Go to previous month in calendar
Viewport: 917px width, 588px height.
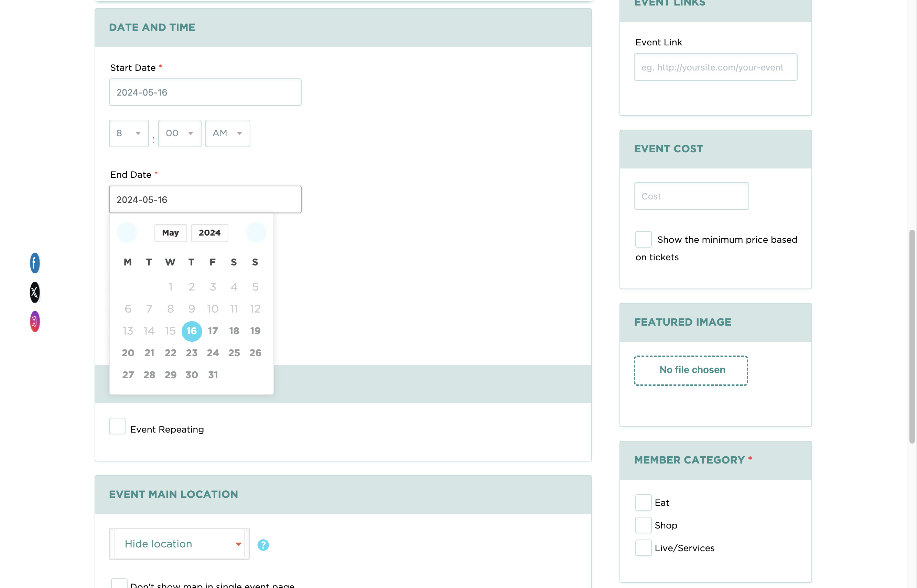[x=127, y=232]
